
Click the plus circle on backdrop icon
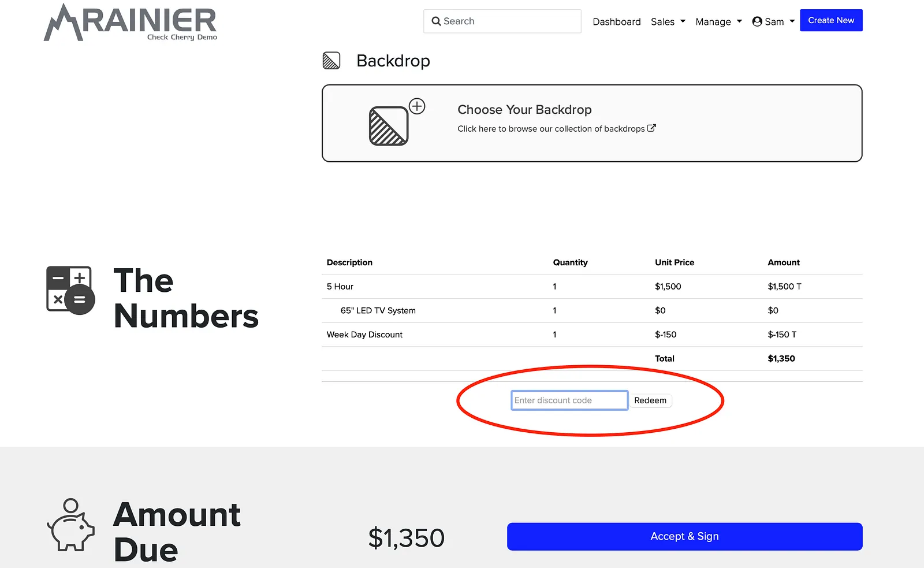(417, 106)
